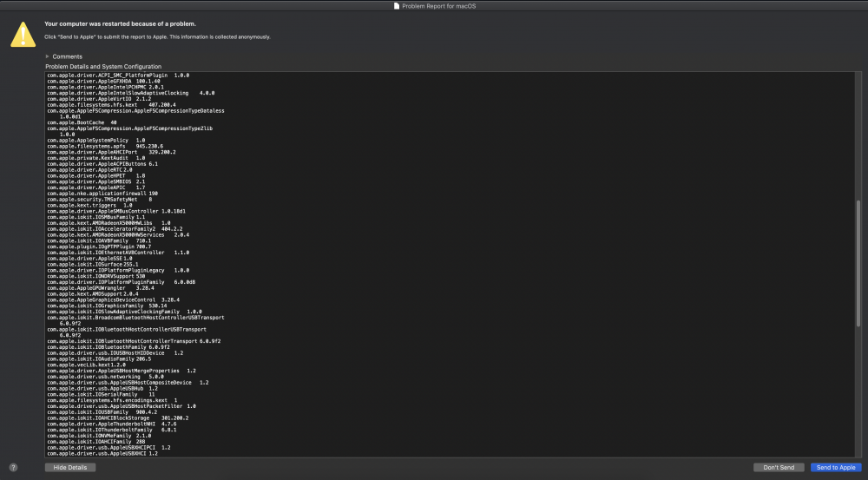
Task: Click the AppleFSCompressionTypeZlib line
Action: pyautogui.click(x=129, y=128)
